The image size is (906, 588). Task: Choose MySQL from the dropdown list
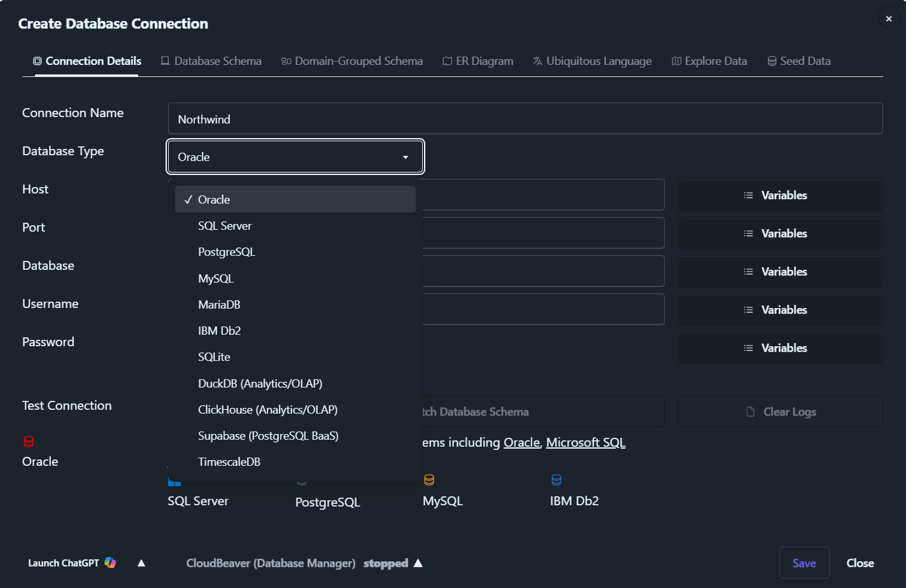[295, 279]
